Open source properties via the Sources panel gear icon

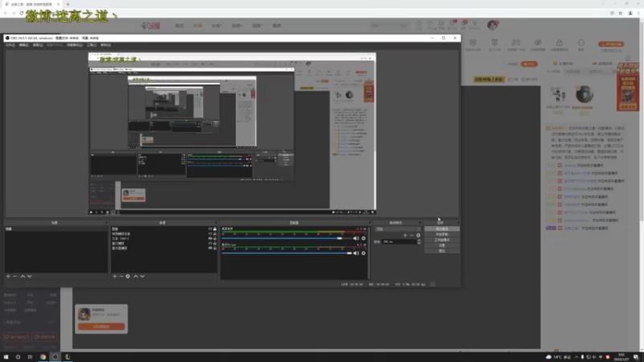pos(128,276)
